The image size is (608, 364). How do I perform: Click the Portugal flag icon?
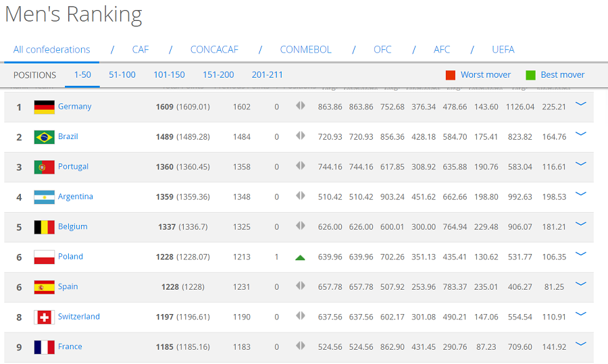44,167
